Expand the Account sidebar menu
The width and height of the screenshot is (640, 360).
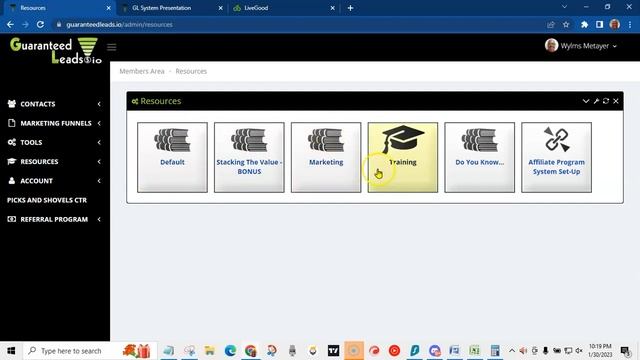55,181
